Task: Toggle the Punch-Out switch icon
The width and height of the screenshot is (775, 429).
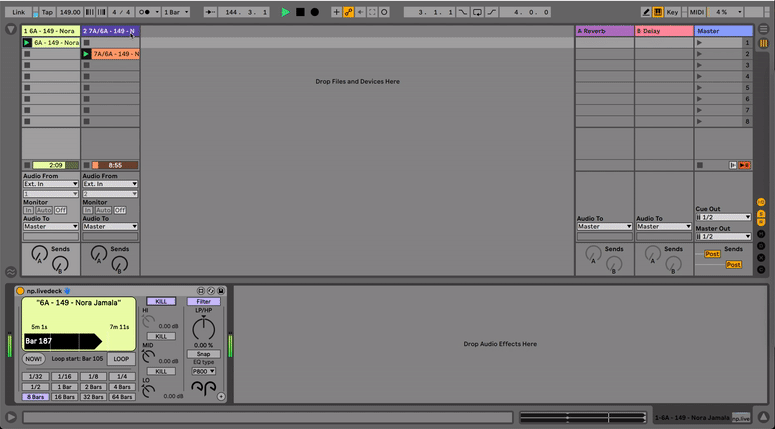Action: click(x=492, y=12)
